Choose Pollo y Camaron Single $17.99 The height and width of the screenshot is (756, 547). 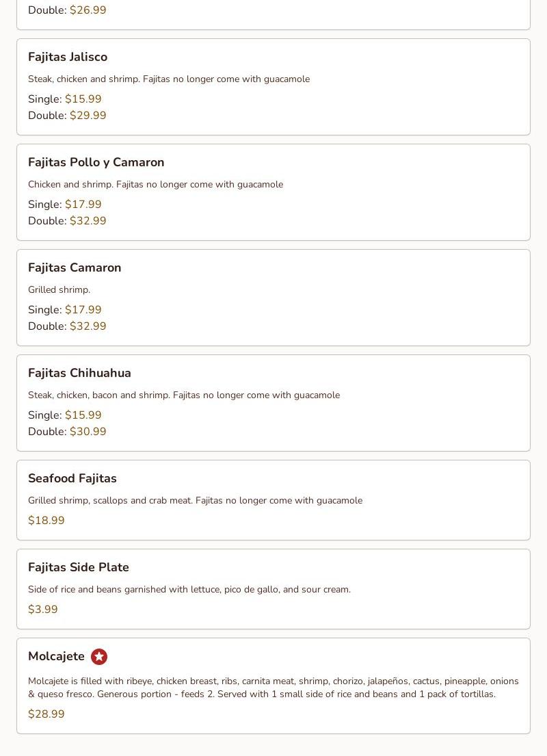point(64,204)
